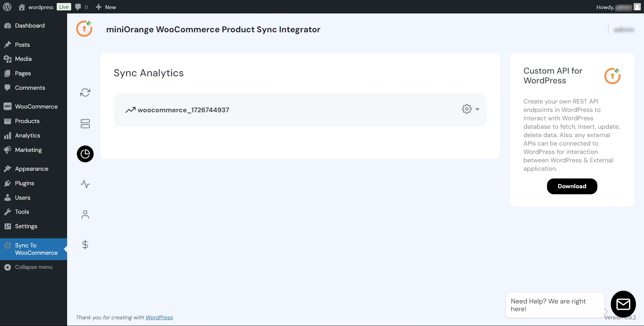Open the wordpress site home link
This screenshot has width=644, height=326.
click(x=36, y=7)
